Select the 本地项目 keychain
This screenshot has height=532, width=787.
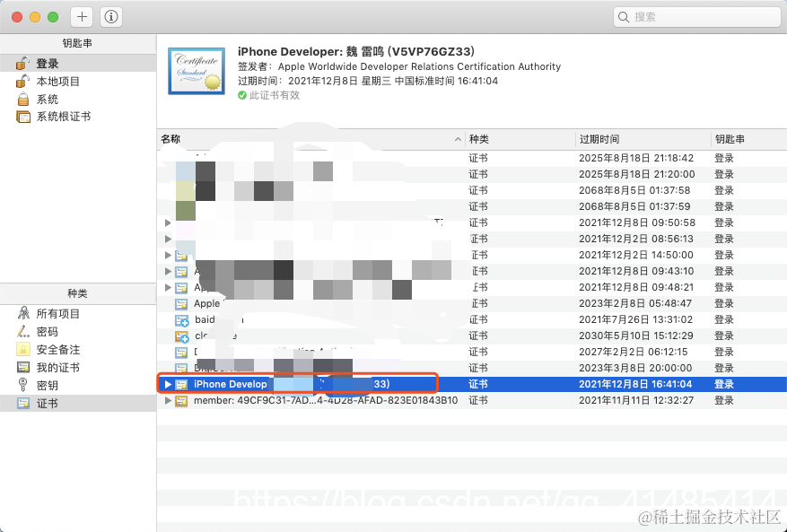click(78, 82)
